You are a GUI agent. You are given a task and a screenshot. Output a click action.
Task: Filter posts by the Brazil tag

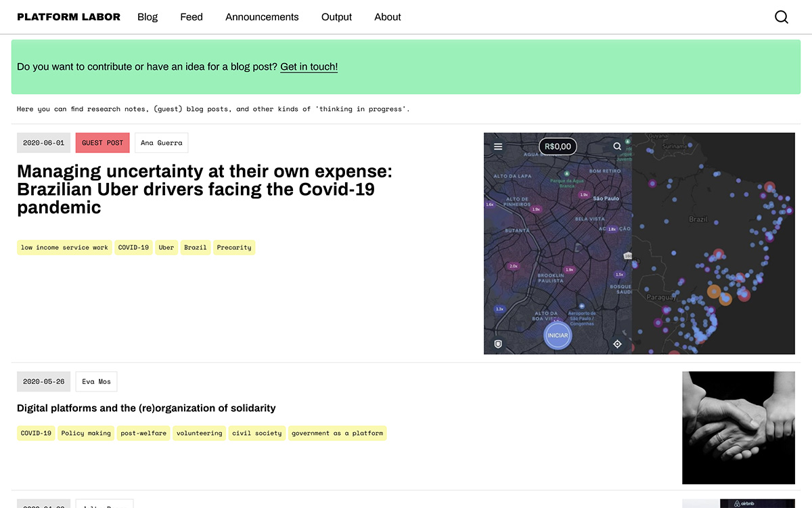click(196, 247)
